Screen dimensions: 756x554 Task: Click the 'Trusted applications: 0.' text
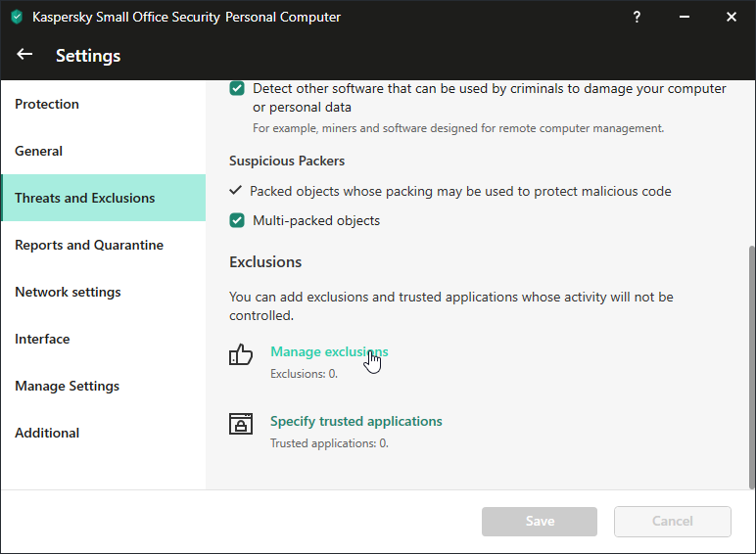[329, 443]
